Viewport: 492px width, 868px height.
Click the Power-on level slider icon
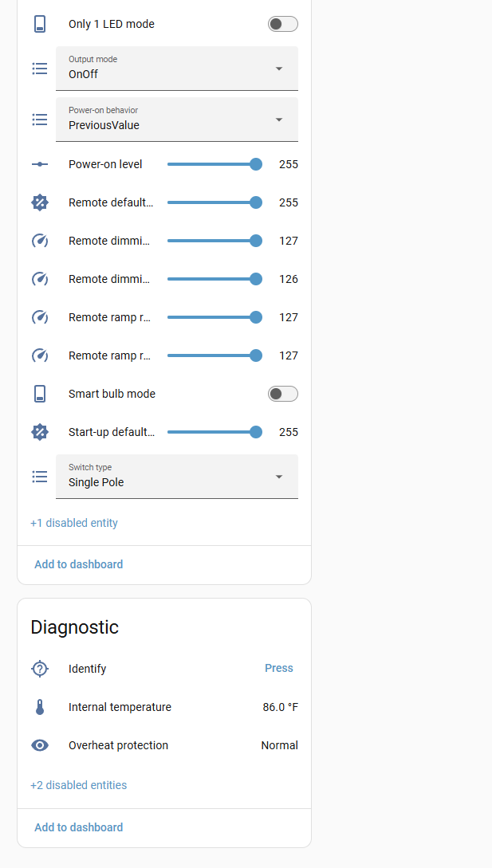pos(40,164)
